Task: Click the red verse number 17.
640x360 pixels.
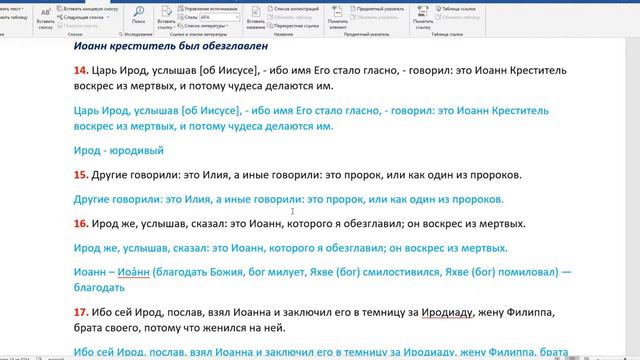Action: pos(81,312)
